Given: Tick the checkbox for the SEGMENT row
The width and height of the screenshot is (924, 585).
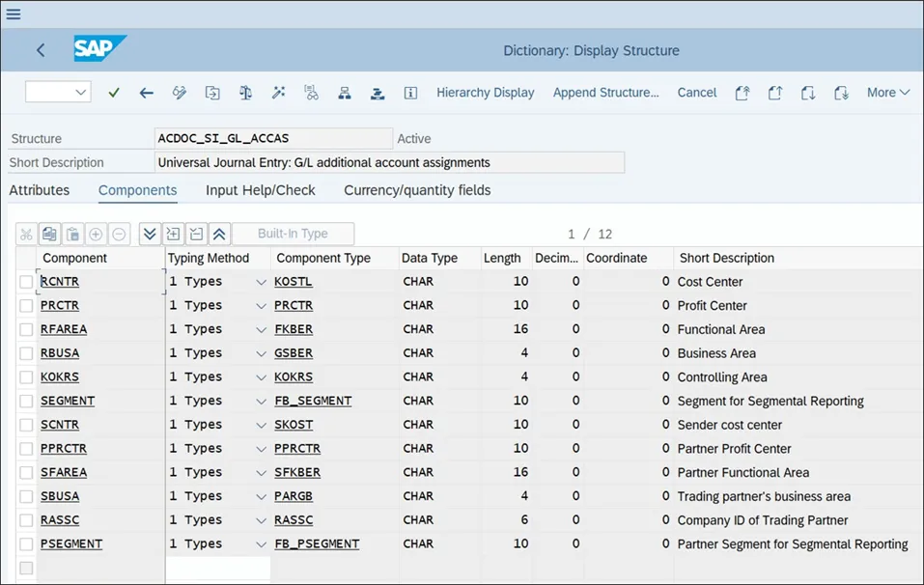Looking at the screenshot, I should (x=26, y=401).
